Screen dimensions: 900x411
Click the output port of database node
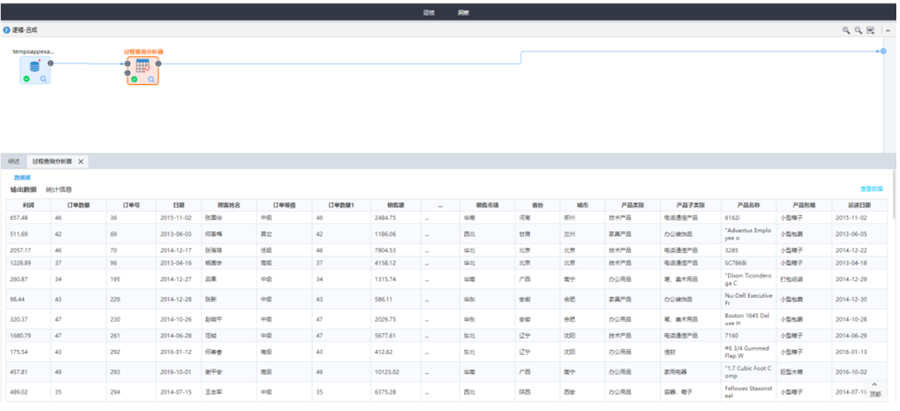51,63
